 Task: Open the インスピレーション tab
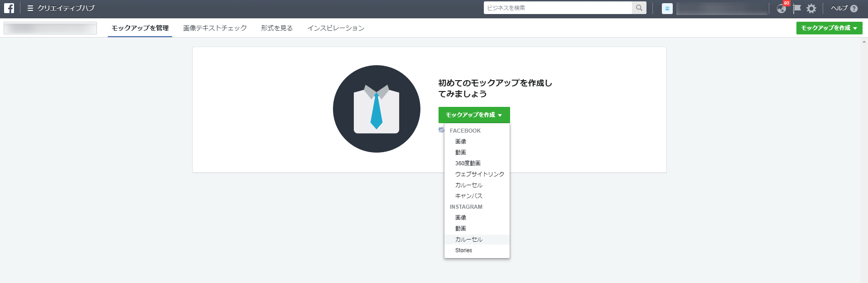(336, 28)
